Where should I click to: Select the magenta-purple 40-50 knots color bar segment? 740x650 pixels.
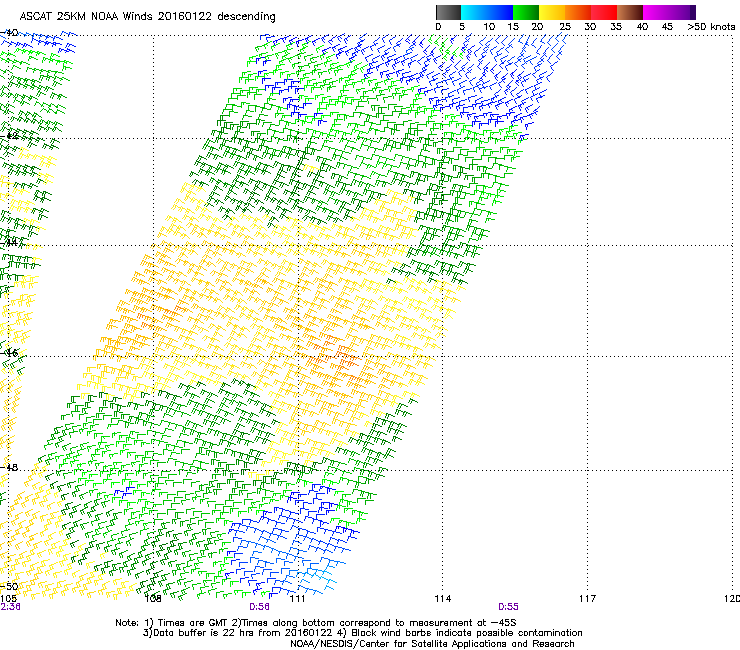point(669,12)
